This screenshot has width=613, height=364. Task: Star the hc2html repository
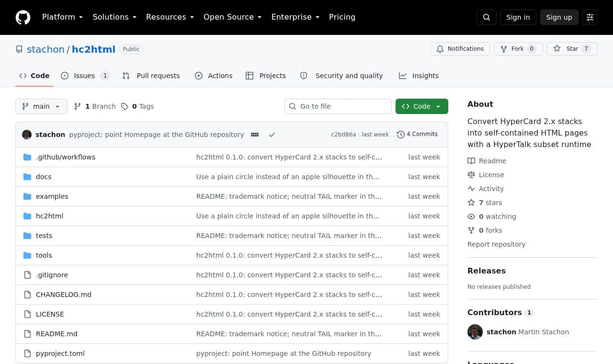click(x=572, y=49)
